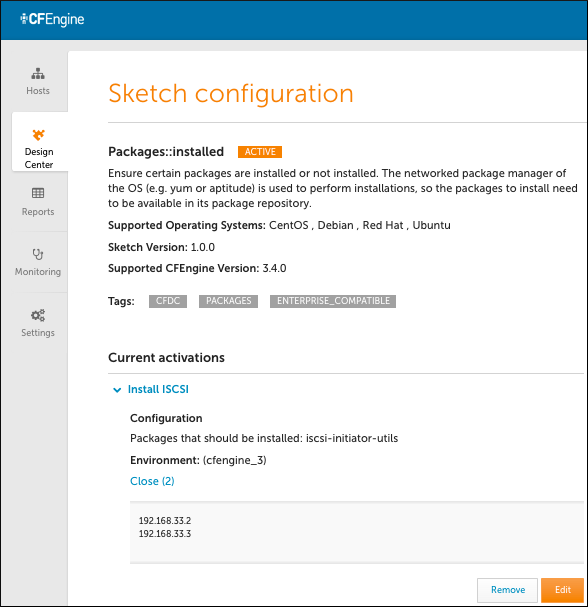Click Close (2) hosts list link
588x607 pixels.
[x=152, y=481]
